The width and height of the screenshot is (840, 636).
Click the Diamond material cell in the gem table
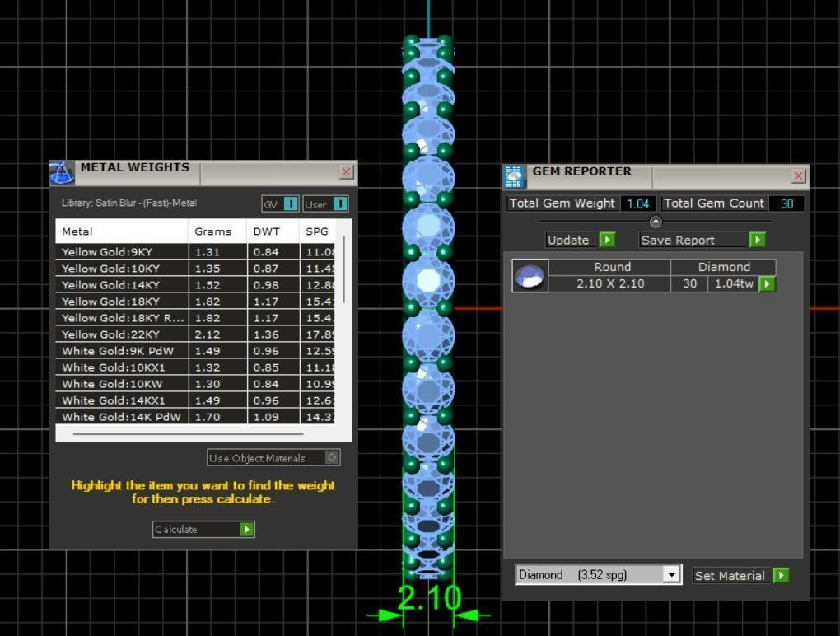tap(724, 267)
